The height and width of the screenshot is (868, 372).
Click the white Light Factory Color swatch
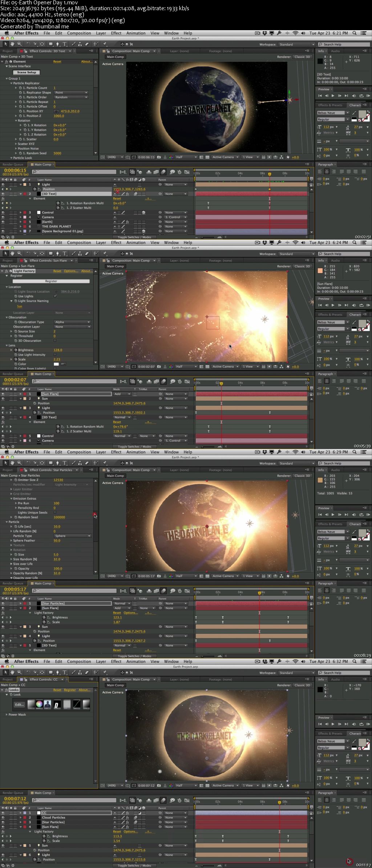coord(56,364)
